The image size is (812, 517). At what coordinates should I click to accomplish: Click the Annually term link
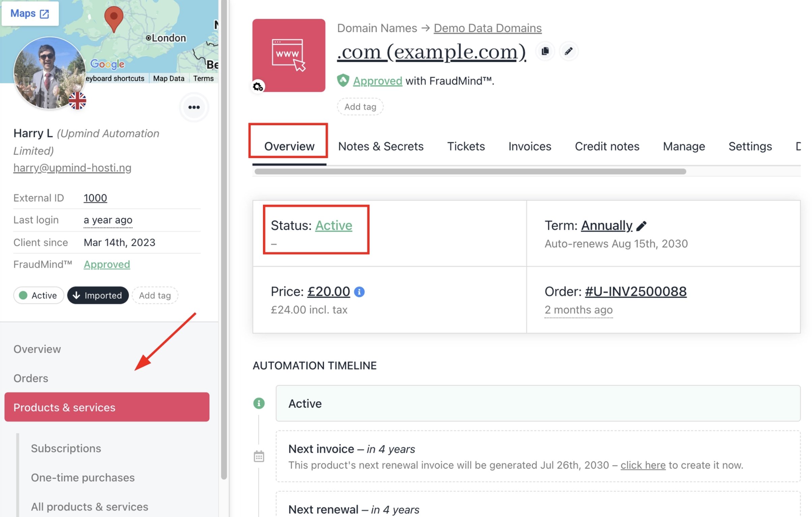tap(606, 225)
